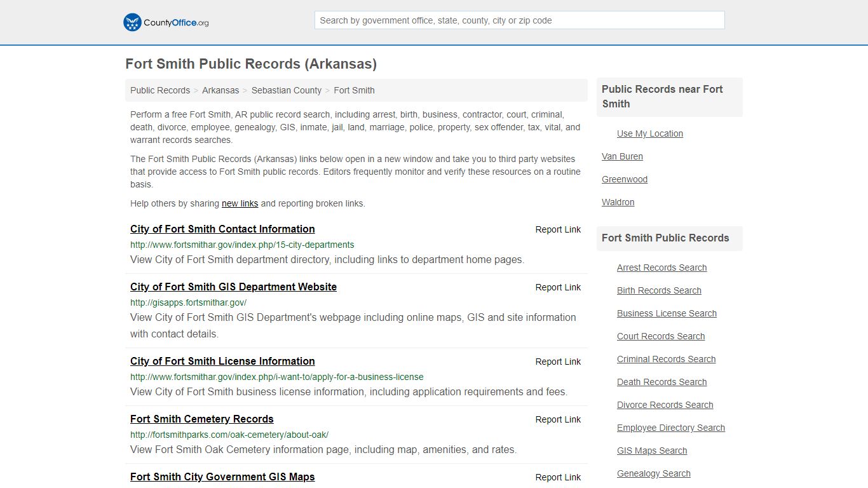Open Court Records Search

(x=661, y=336)
